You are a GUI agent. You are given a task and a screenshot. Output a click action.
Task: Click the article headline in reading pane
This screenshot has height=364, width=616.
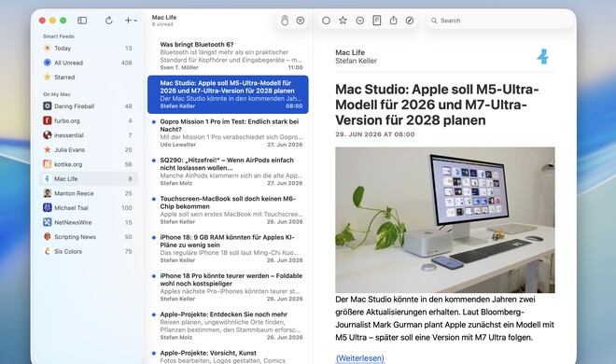click(x=437, y=105)
